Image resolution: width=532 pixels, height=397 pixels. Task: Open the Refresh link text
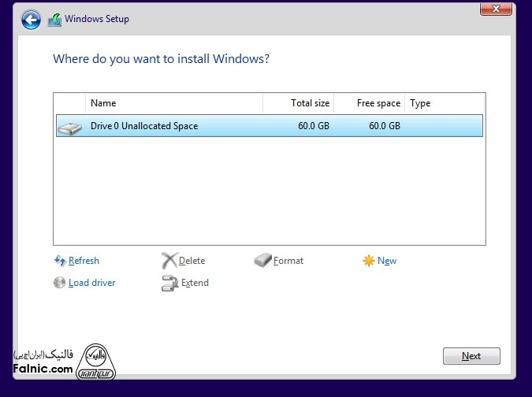pyautogui.click(x=84, y=261)
